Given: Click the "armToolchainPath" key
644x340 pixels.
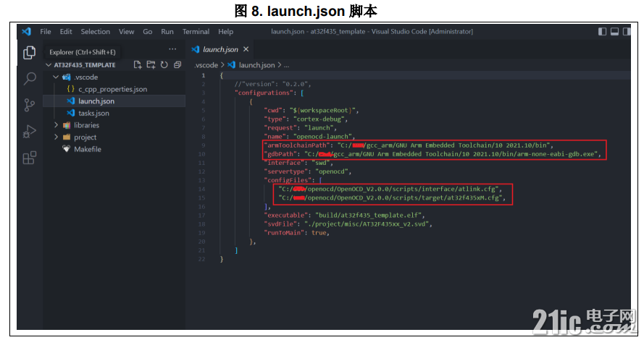Looking at the screenshot, I should pos(297,145).
